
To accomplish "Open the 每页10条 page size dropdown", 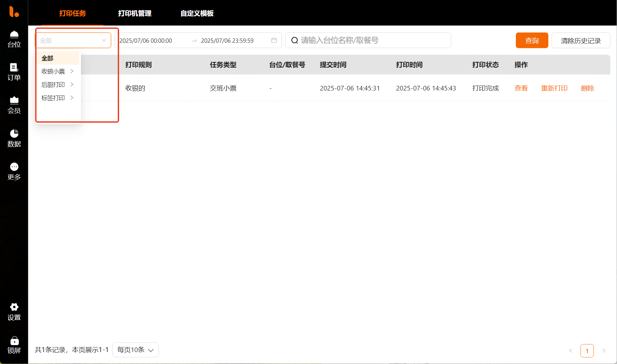I will pyautogui.click(x=136, y=350).
